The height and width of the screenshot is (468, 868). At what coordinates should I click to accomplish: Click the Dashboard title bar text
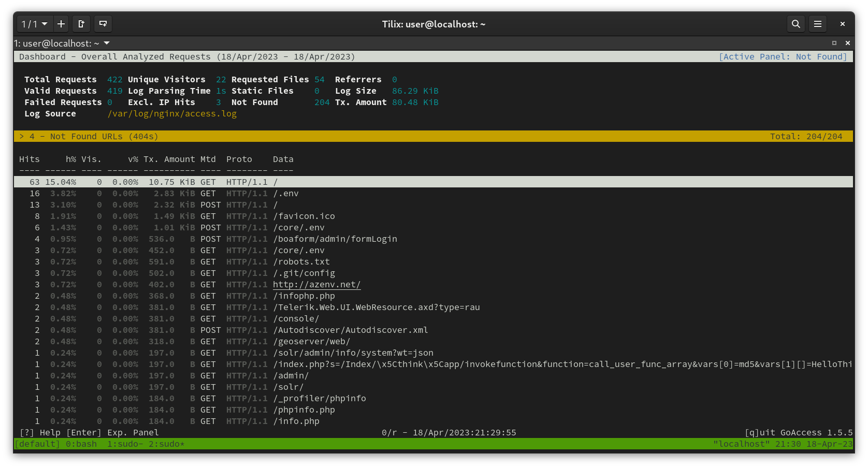point(187,57)
